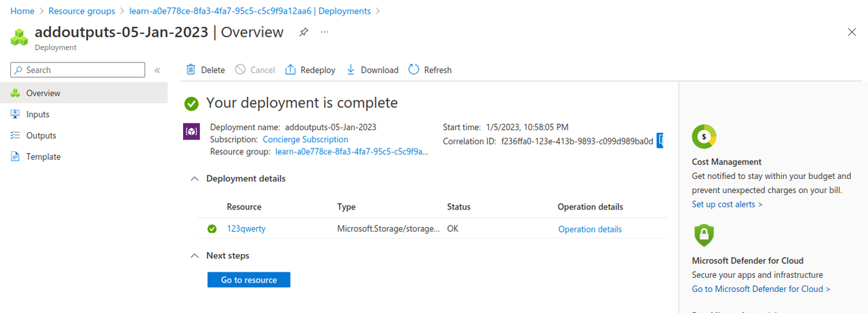Click the Outputs list icon in sidebar
Viewport: 868px width, 313px height.
click(x=16, y=135)
